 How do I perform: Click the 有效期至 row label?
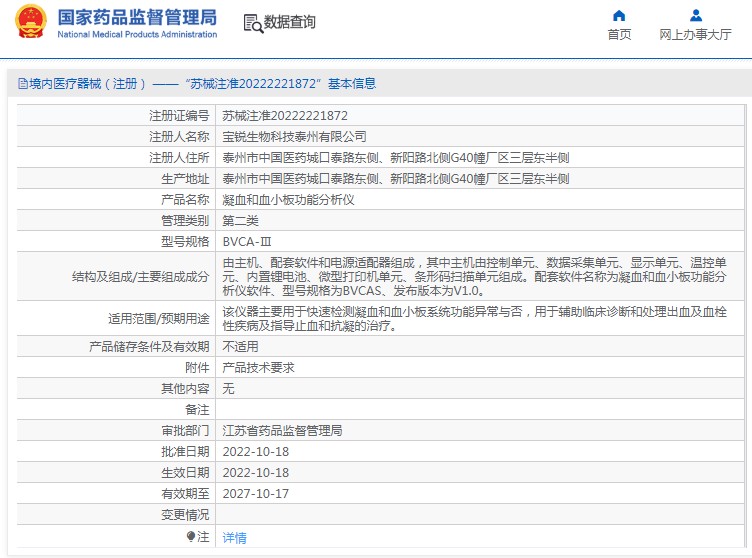pos(185,494)
